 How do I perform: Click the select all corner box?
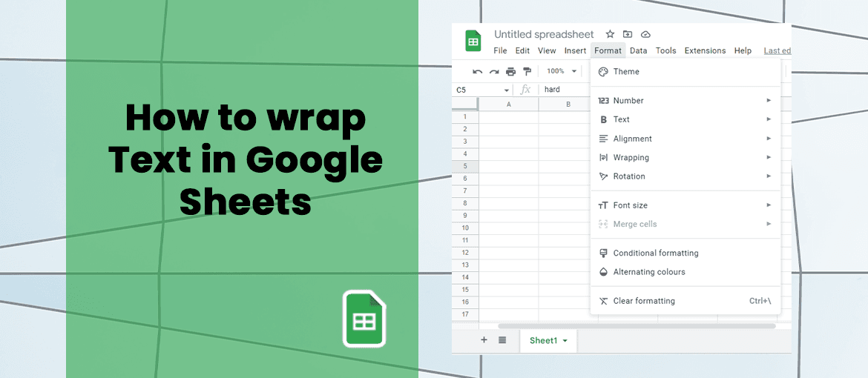(x=465, y=104)
